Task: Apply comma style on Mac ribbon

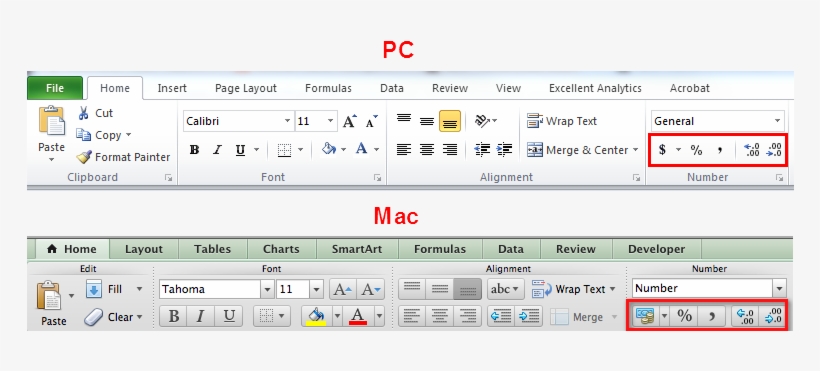Action: pos(712,316)
